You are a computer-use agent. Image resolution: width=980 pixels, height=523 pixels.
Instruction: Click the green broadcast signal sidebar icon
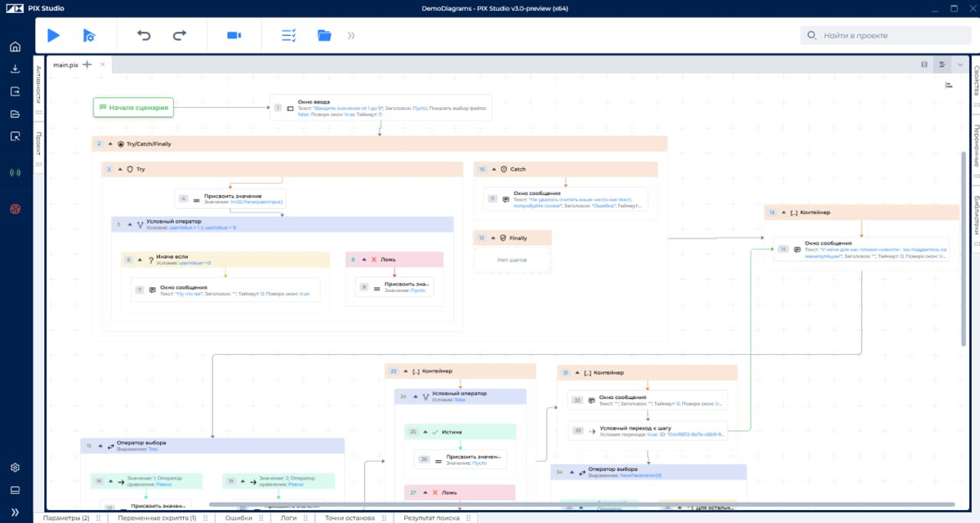coord(15,172)
